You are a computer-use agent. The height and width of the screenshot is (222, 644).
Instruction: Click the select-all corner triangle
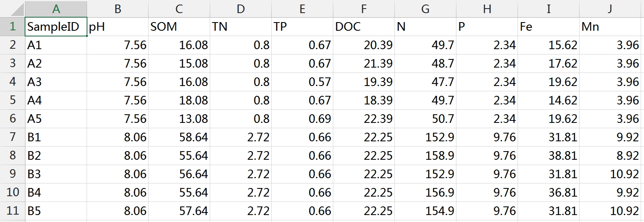(x=12, y=9)
